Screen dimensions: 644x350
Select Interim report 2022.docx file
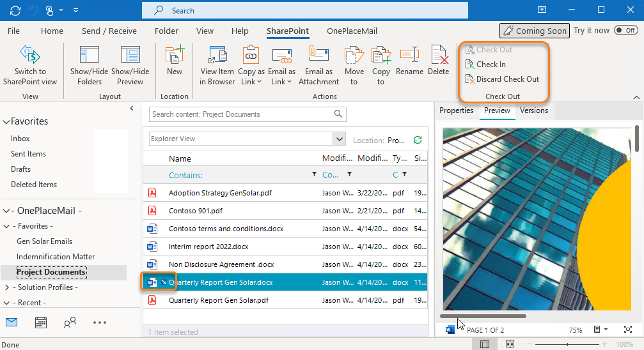click(x=285, y=247)
